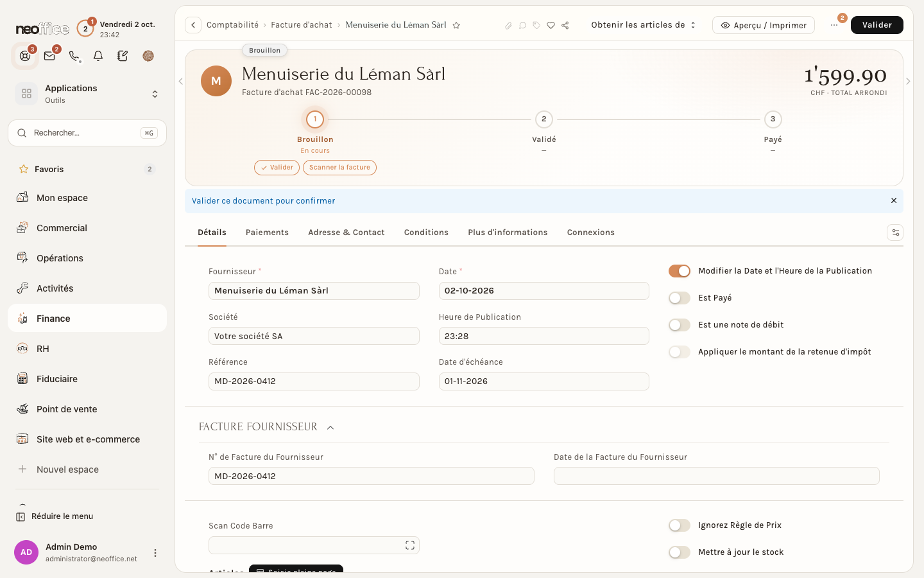Open the Connexions tab

pyautogui.click(x=591, y=232)
